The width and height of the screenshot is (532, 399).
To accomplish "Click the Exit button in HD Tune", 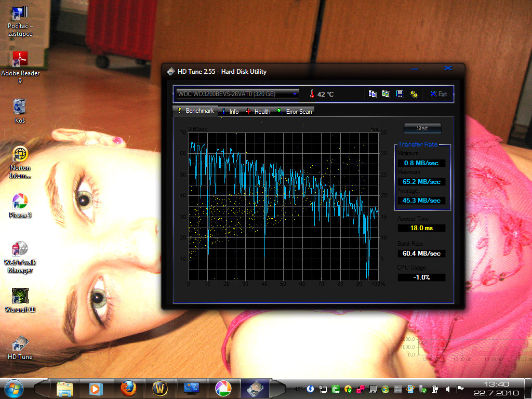I will (x=438, y=94).
